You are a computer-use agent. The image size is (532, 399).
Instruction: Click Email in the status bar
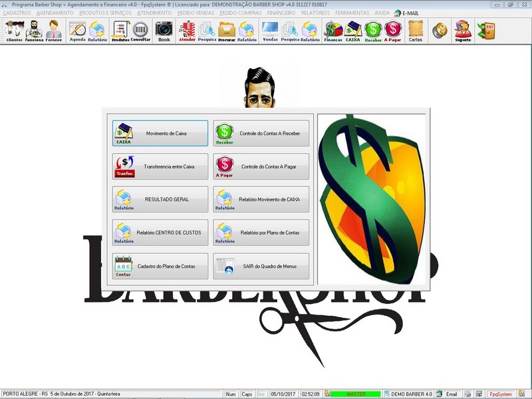tap(451, 394)
